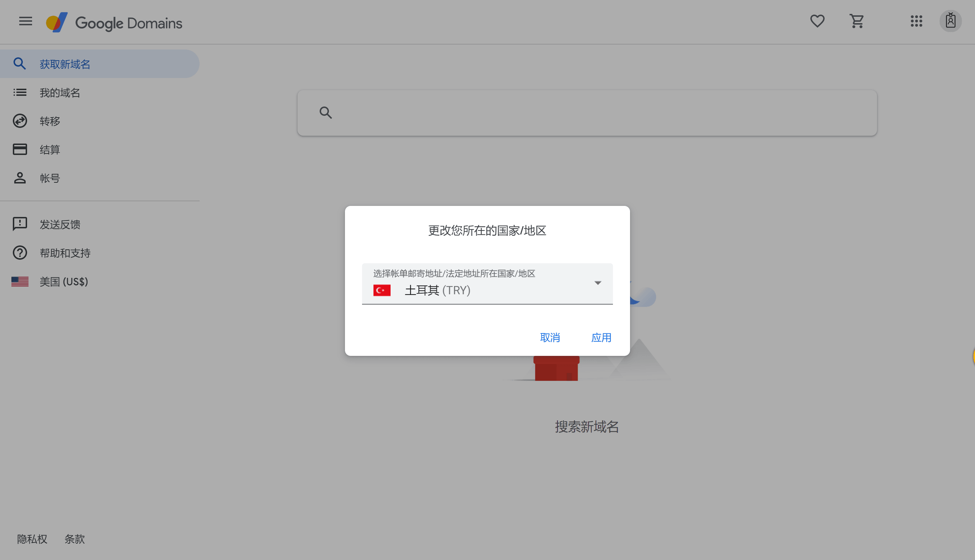Open the shopping cart
The width and height of the screenshot is (975, 560).
(x=857, y=21)
